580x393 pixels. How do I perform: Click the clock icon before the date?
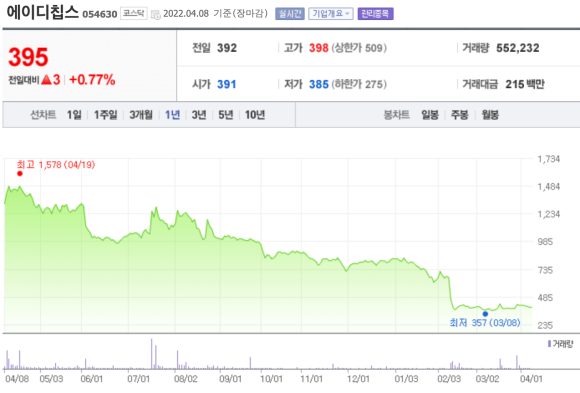click(156, 14)
